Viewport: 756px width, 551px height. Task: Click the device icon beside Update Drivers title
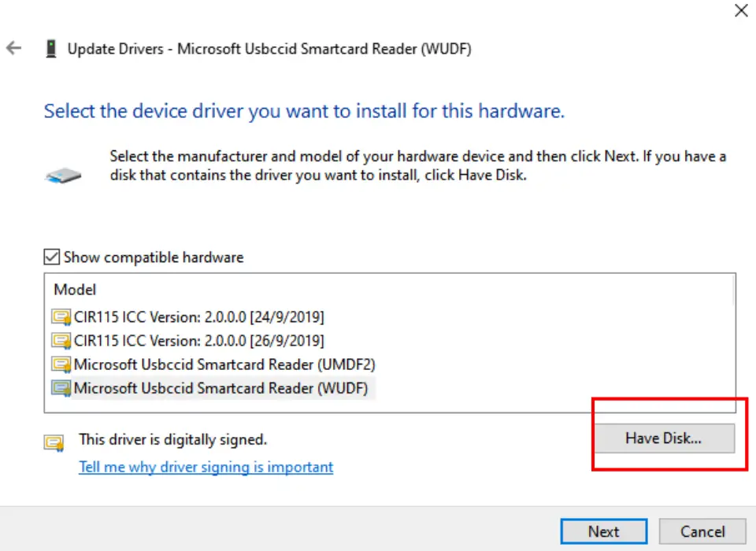point(51,49)
